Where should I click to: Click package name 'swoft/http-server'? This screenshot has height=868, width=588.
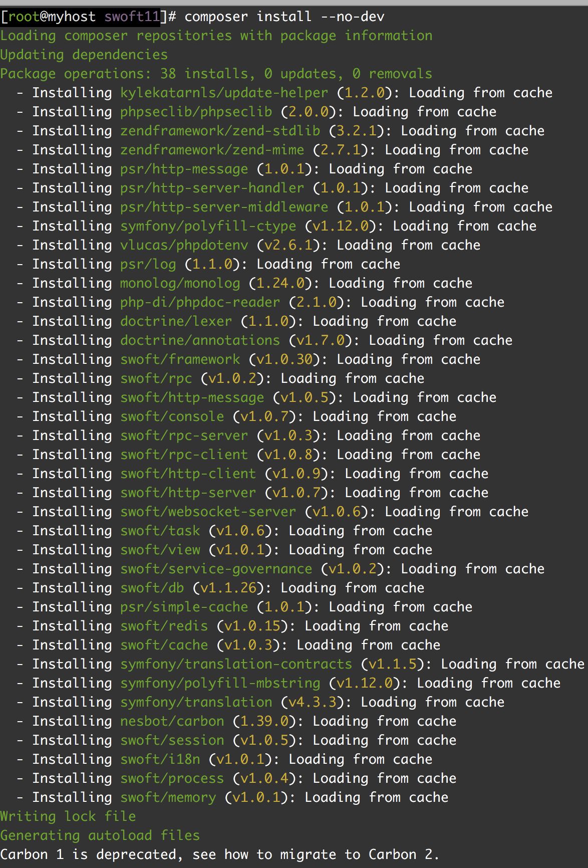tap(188, 493)
